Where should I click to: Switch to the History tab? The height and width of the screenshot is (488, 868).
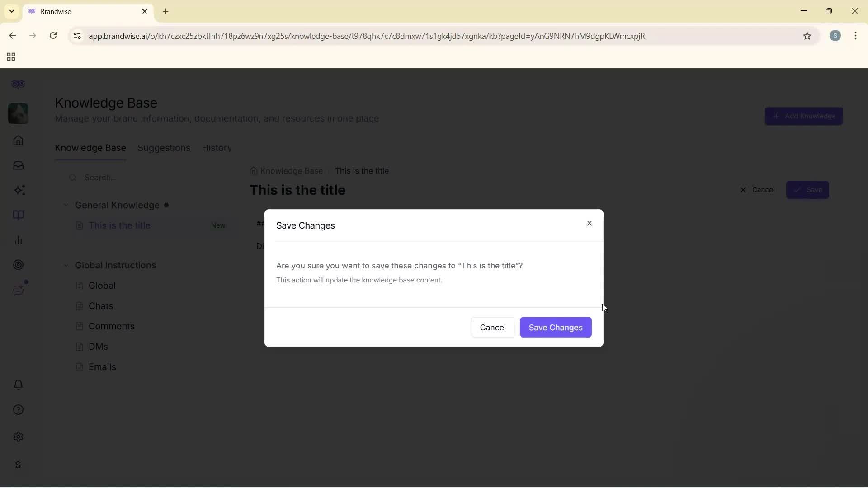[217, 148]
